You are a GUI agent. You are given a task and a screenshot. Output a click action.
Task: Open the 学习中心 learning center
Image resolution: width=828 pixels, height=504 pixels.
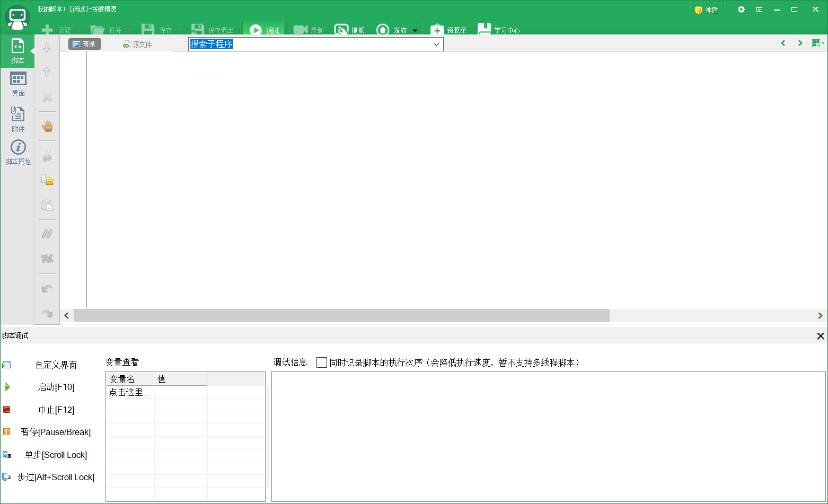click(x=499, y=30)
